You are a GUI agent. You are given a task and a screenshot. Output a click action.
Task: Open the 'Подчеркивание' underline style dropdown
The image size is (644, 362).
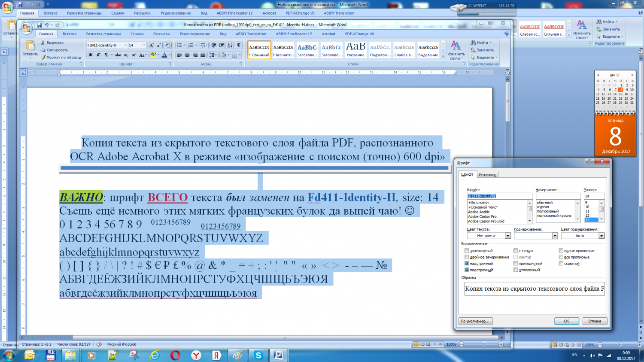(x=555, y=236)
